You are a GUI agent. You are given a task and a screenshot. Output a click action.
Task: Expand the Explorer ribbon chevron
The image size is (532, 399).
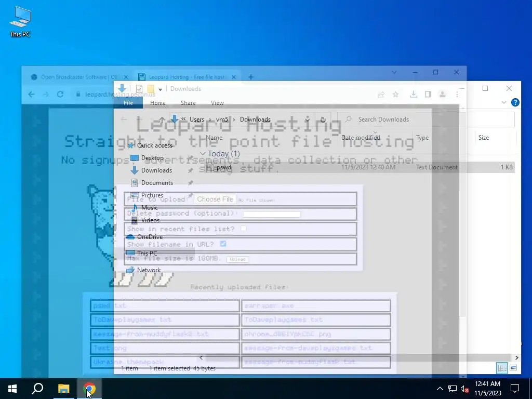(x=504, y=102)
